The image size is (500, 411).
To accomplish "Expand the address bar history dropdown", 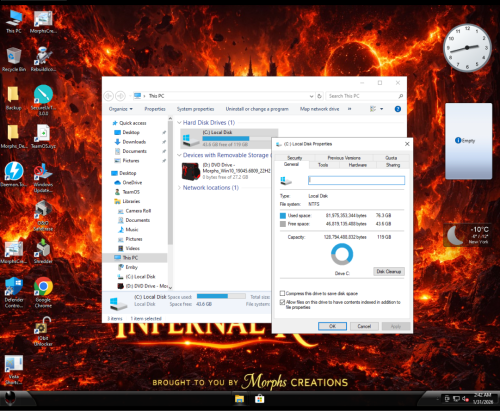I will click(x=311, y=96).
